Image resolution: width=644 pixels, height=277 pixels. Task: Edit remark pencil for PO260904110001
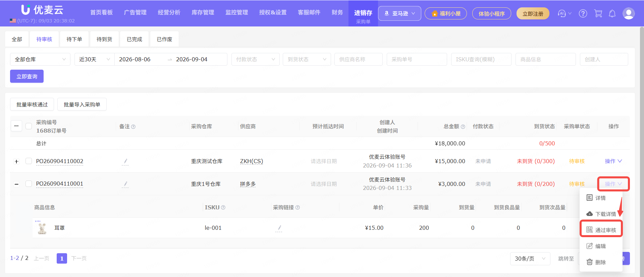tap(125, 184)
